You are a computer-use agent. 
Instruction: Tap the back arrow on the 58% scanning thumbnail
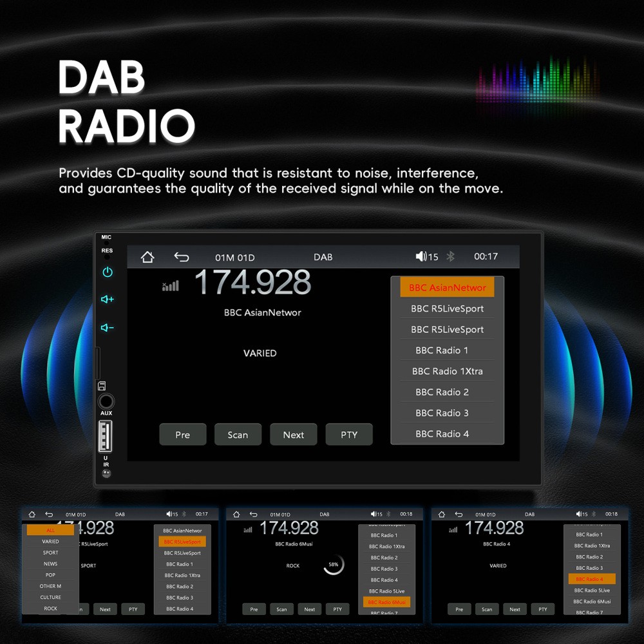coord(253,514)
